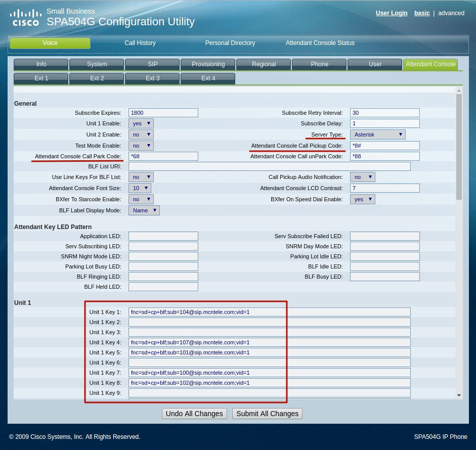Edit Attendant Console Call Park Code field
The image size is (476, 450).
pos(163,156)
